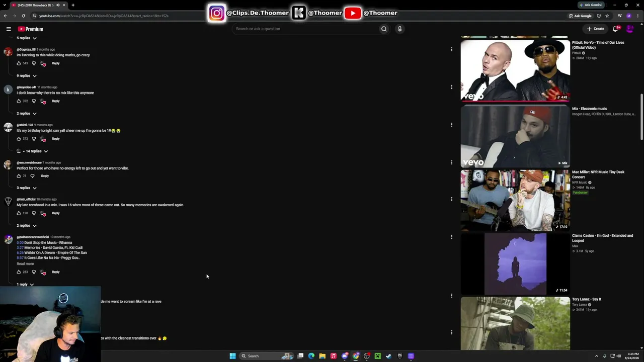
Task: Open Clams Casino I'm God thumbnail
Action: [x=515, y=264]
